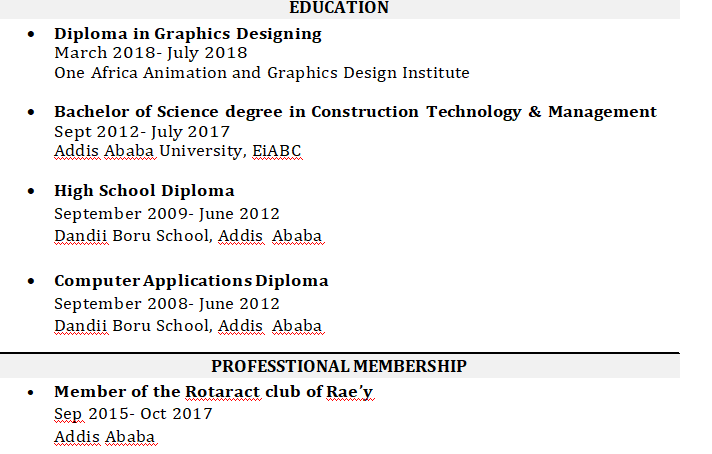Screen dimensions: 712x454
Task: Click the EDUCATION section heading
Action: coord(339,8)
